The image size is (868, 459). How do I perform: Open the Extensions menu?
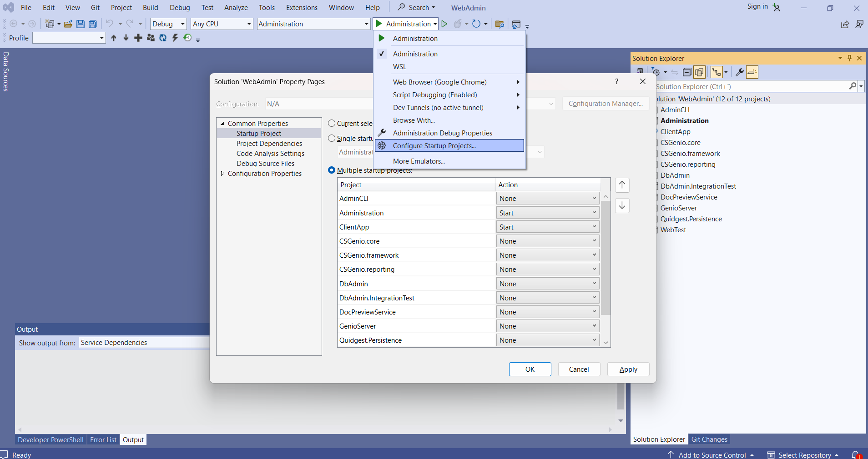tap(302, 8)
